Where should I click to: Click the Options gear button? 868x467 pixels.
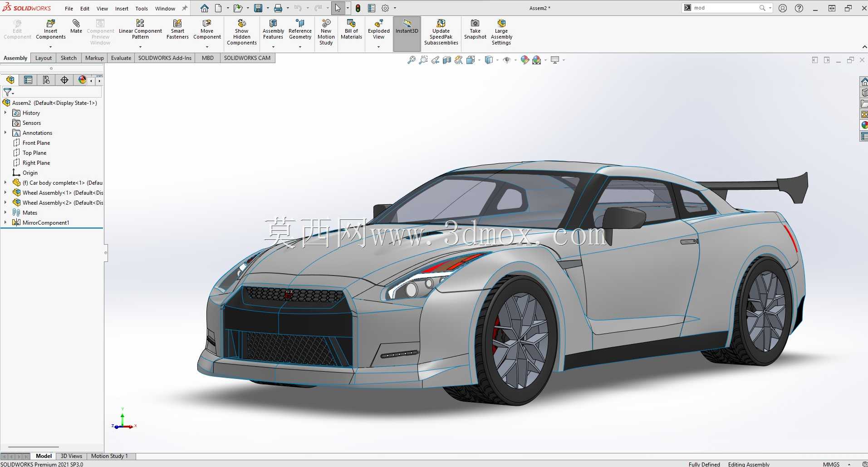[x=385, y=8]
